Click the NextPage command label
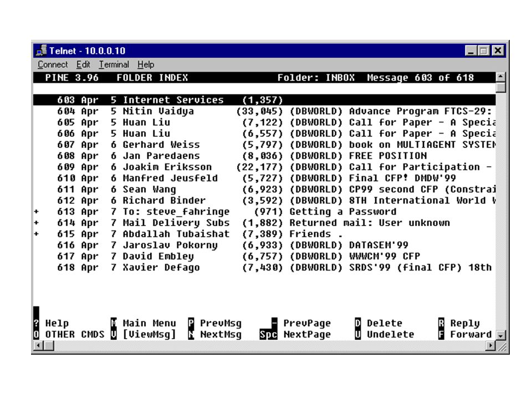The width and height of the screenshot is (532, 399). (x=307, y=335)
